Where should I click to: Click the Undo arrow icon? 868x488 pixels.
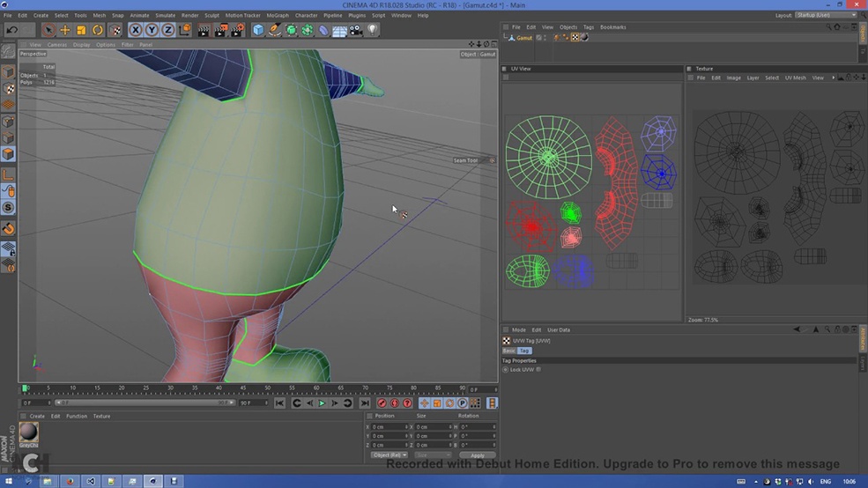pyautogui.click(x=12, y=30)
